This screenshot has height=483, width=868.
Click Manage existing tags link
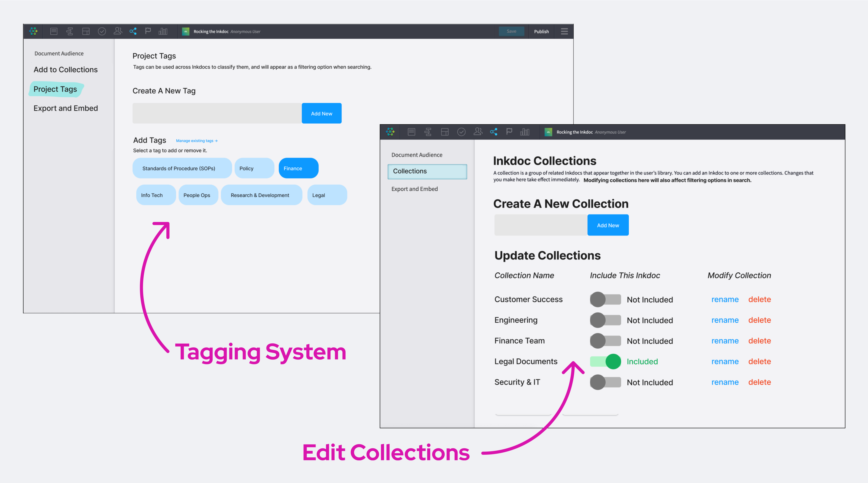(x=196, y=141)
